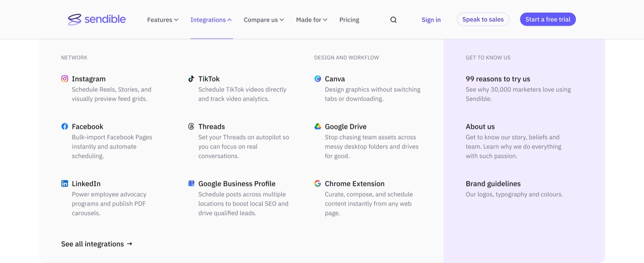This screenshot has height=263, width=644.
Task: Open the Threads integration link
Action: click(212, 126)
